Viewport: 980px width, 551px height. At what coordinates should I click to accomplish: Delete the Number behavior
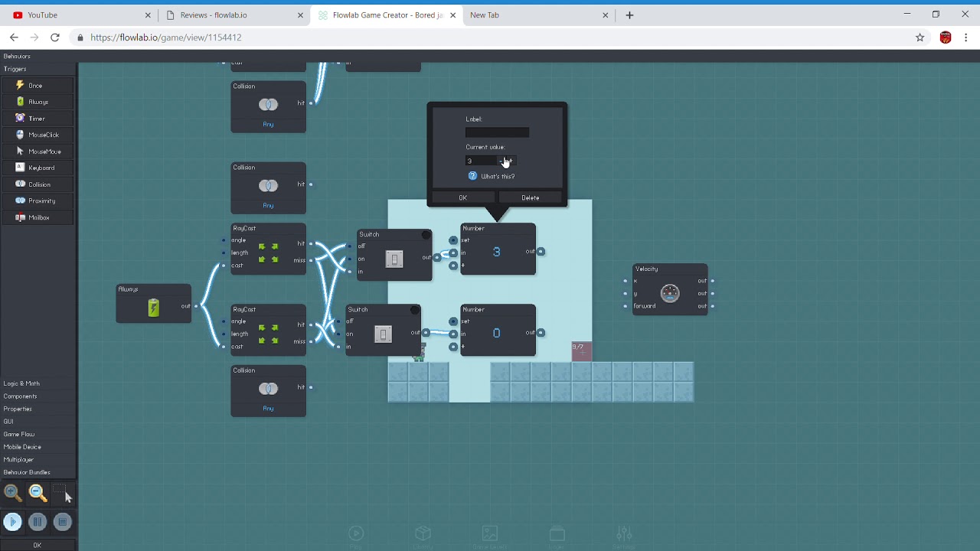tap(531, 197)
